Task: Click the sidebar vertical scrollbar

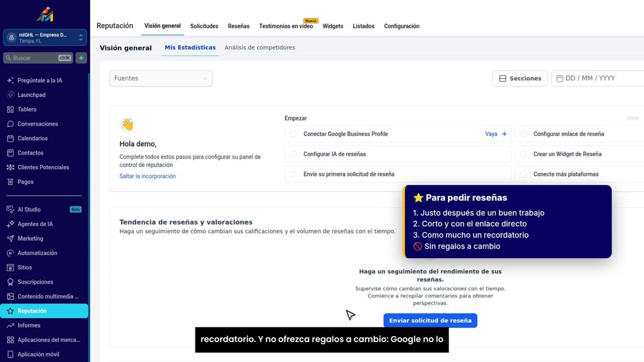Action: point(89,218)
